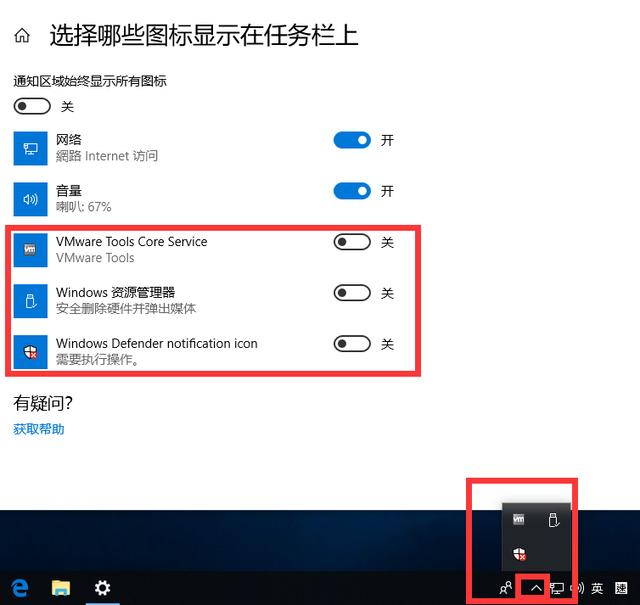Click the 音量 speaker tile icon
Image resolution: width=640 pixels, height=605 pixels.
pos(31,199)
